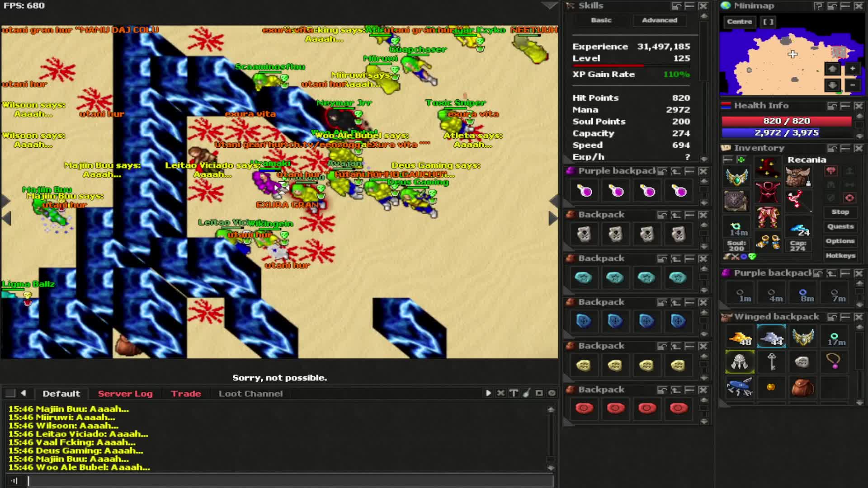Click silver item stack of 44 in Winged backpack
The image size is (868, 488).
click(772, 337)
